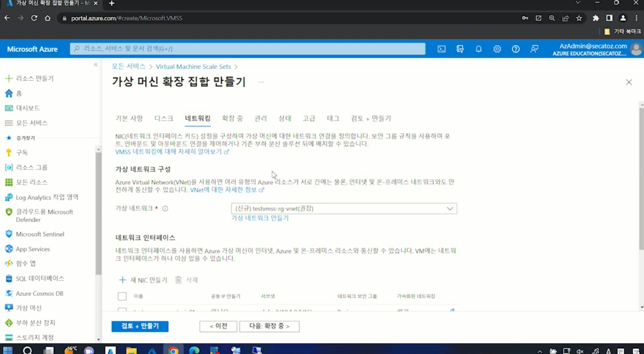
Task: Open Windows taskbar search
Action: [27, 350]
